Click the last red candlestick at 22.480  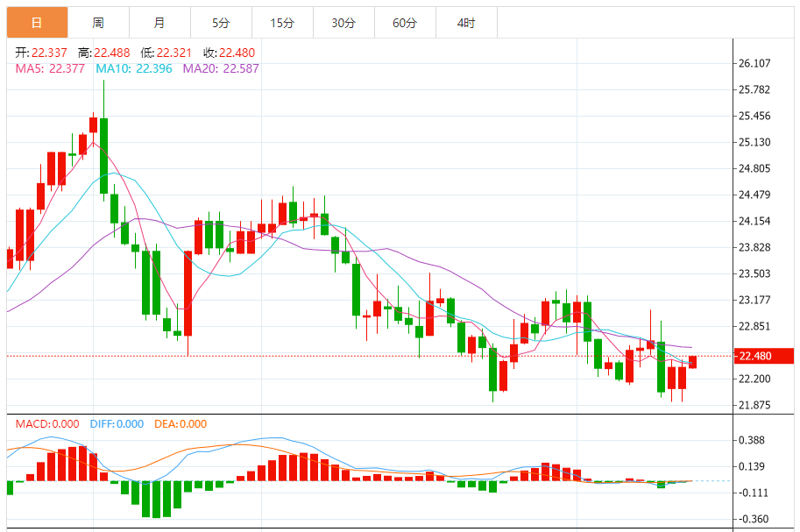(x=692, y=362)
